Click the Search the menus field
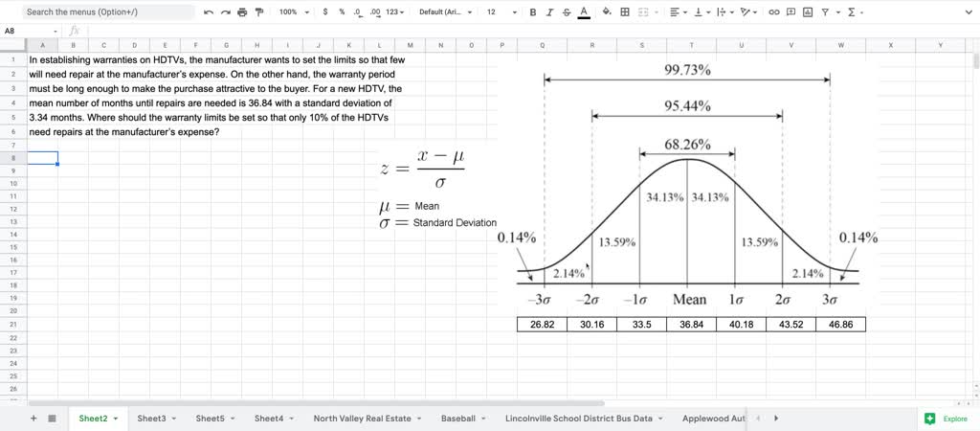This screenshot has height=431, width=980. [109, 11]
